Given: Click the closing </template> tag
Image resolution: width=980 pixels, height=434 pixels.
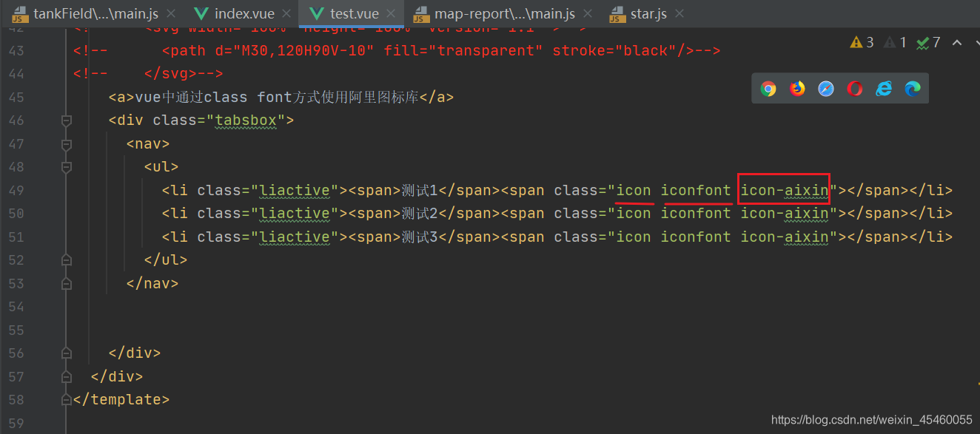Looking at the screenshot, I should pyautogui.click(x=121, y=400).
